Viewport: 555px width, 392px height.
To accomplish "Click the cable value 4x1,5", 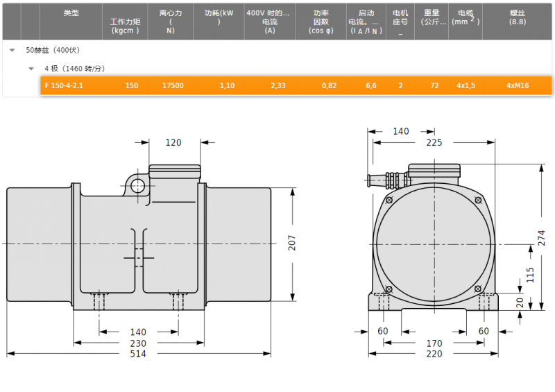I will (x=466, y=86).
